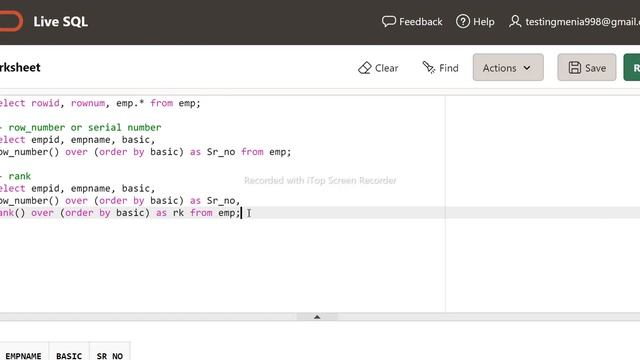Click the Oracle logo icon
The height and width of the screenshot is (360, 640).
11,21
